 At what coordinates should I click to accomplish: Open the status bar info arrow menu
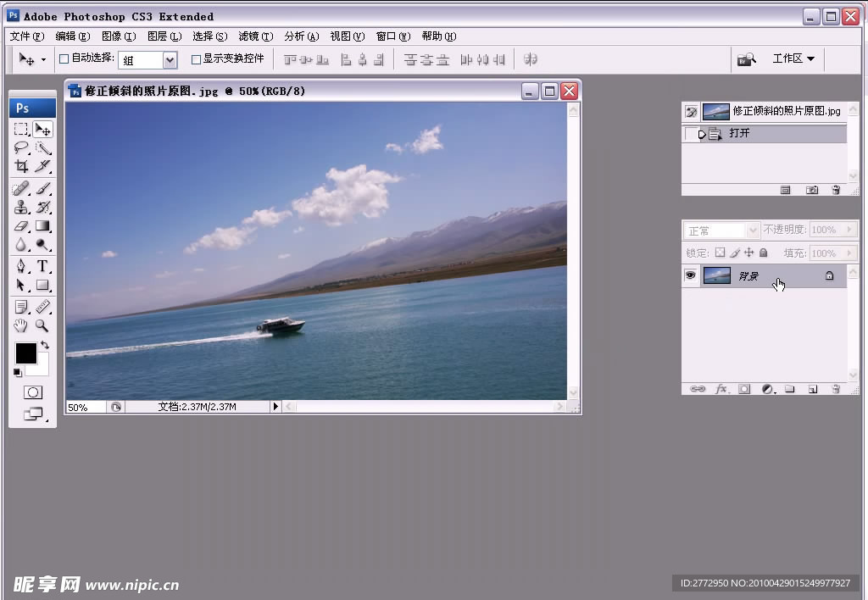[275, 406]
